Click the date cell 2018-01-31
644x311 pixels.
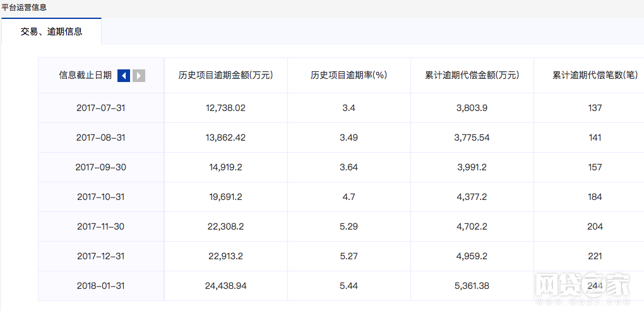coord(100,286)
